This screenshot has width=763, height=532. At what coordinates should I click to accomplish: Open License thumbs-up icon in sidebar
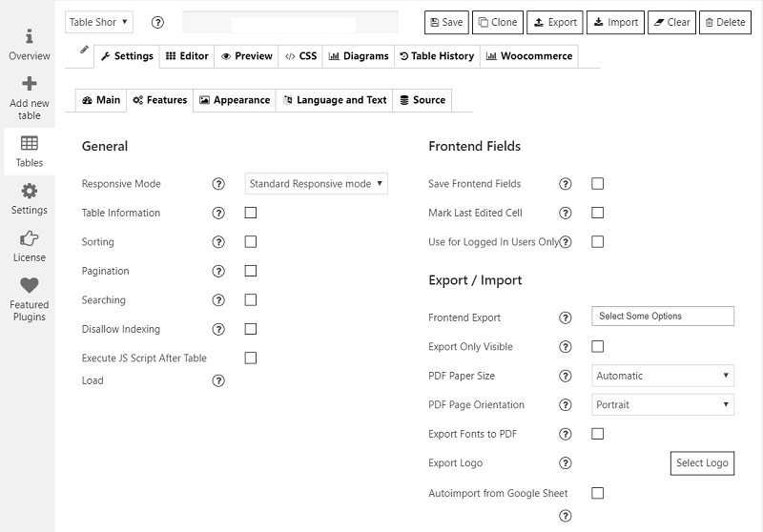[x=30, y=238]
